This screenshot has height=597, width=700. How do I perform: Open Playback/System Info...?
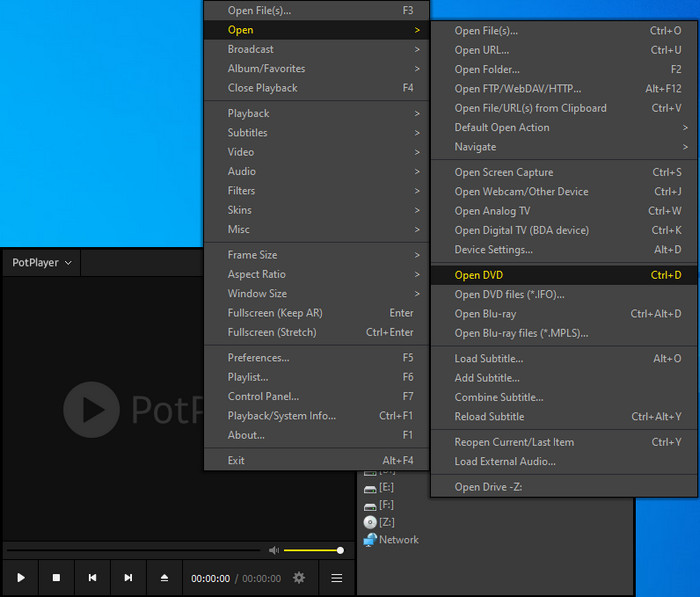[x=317, y=416]
